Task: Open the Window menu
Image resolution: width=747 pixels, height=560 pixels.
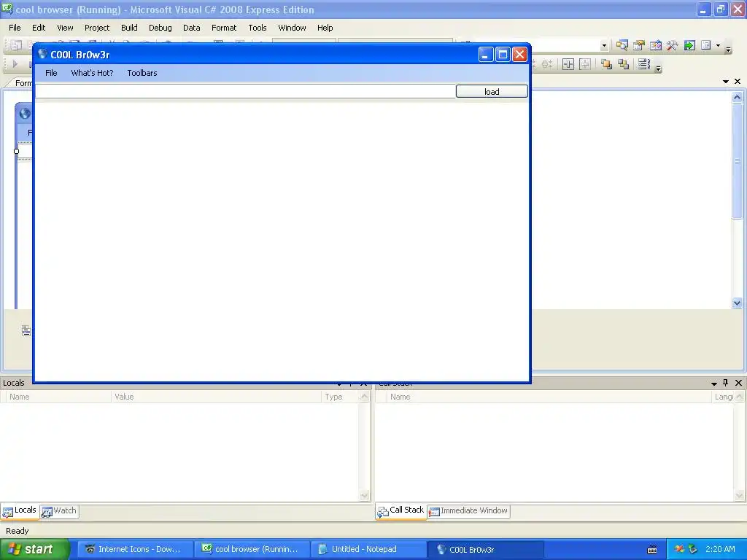Action: [x=292, y=28]
